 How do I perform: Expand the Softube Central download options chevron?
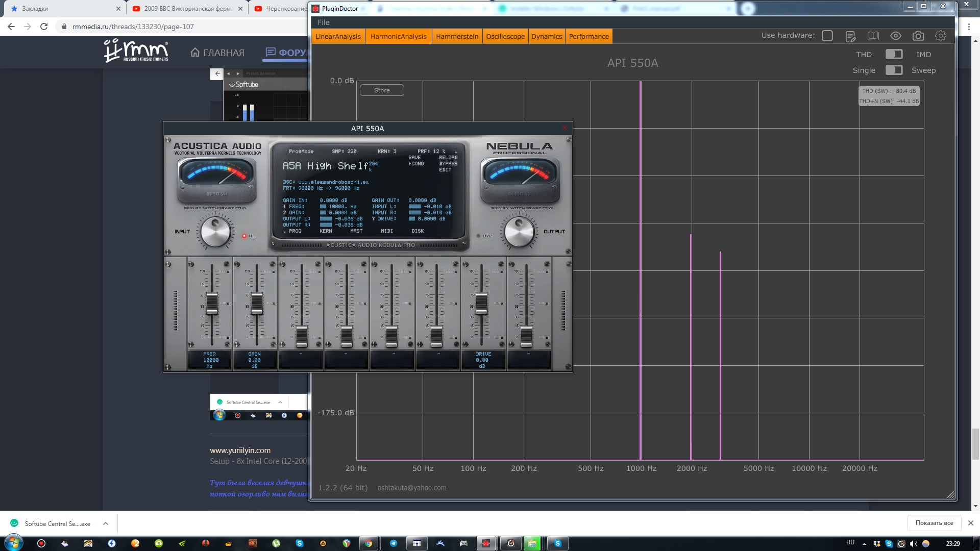pyautogui.click(x=105, y=523)
